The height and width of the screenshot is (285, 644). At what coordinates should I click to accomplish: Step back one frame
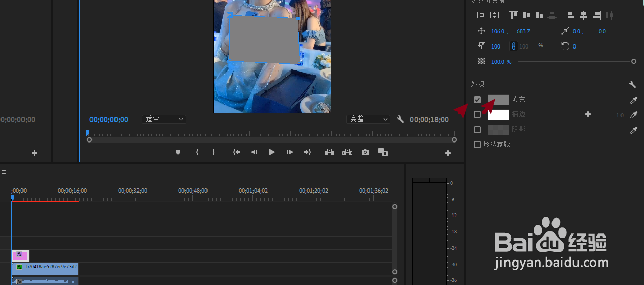point(254,152)
